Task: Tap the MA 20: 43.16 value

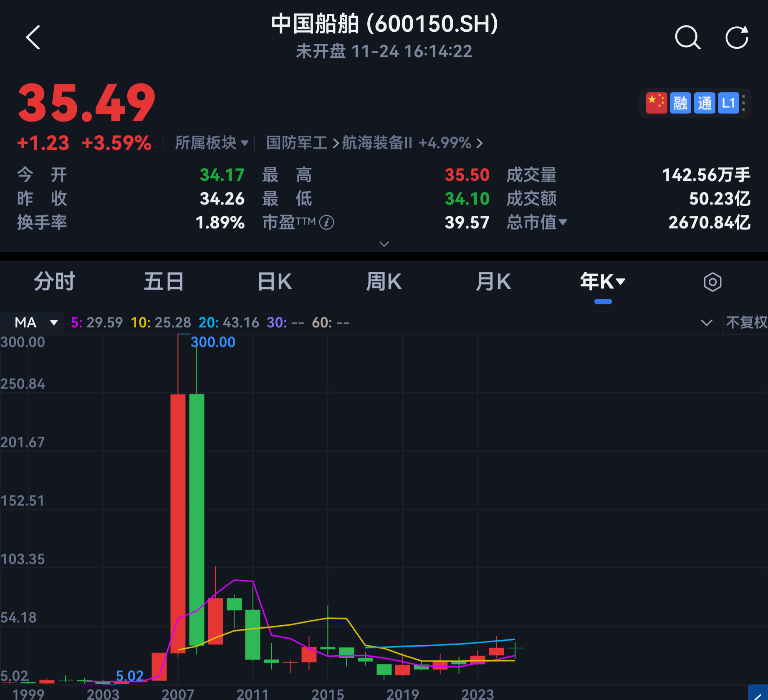Action: point(229,323)
